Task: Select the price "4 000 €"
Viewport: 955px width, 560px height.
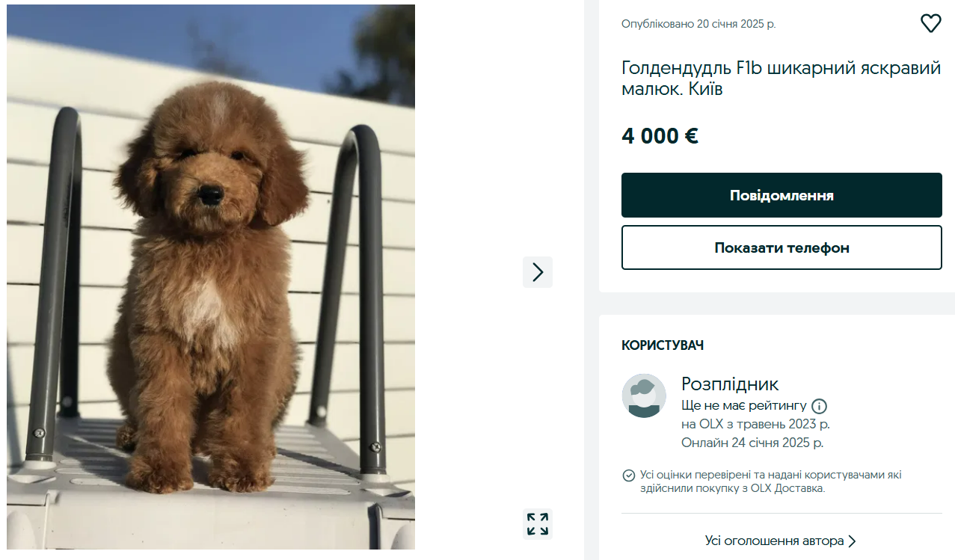Action: pos(659,136)
